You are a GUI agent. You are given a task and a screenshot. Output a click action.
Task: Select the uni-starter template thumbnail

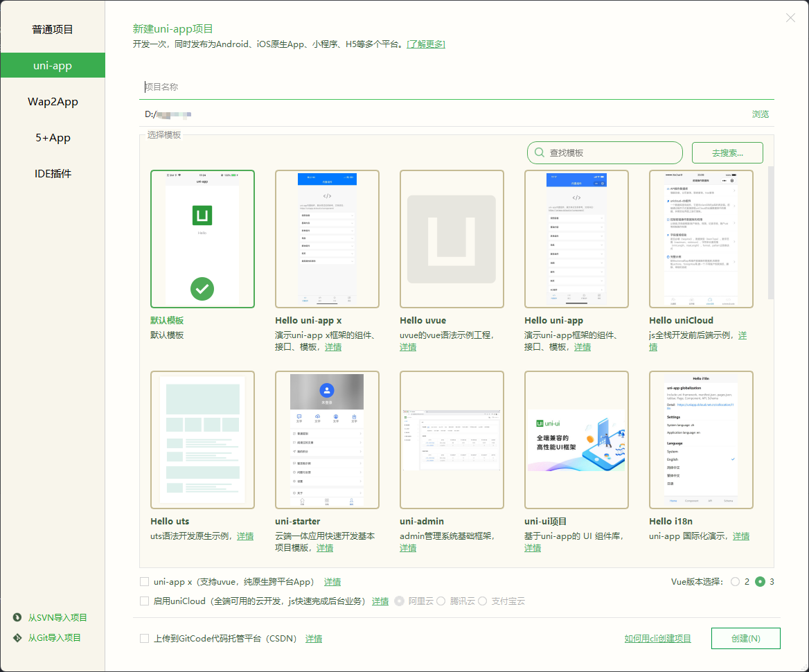(327, 440)
